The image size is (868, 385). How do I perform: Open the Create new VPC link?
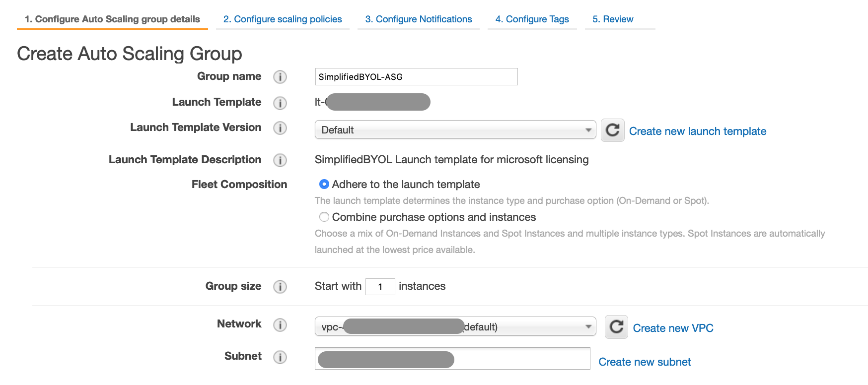(673, 328)
